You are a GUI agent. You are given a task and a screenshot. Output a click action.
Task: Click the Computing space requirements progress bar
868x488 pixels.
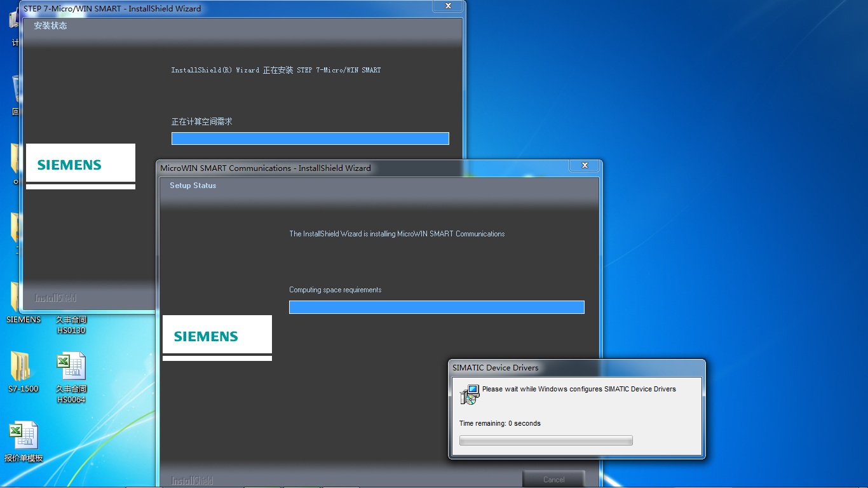[x=437, y=308]
